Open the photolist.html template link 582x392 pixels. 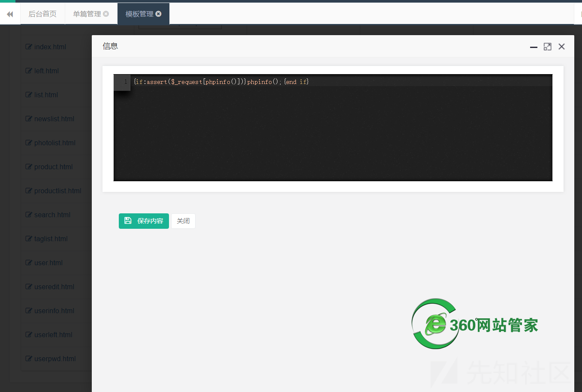[x=55, y=143]
